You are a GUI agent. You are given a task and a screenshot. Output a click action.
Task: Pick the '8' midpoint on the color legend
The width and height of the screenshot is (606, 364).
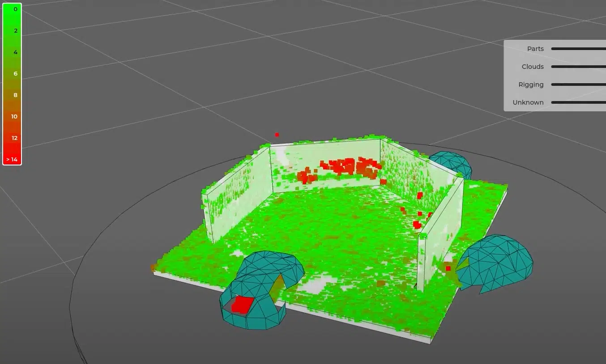[x=15, y=95]
